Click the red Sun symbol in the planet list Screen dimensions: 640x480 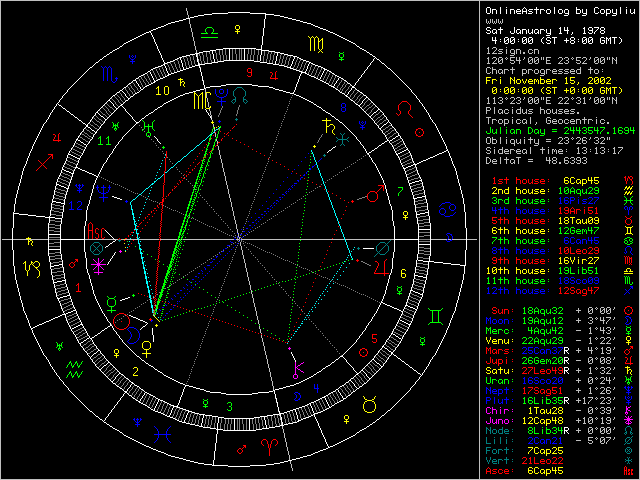629,311
